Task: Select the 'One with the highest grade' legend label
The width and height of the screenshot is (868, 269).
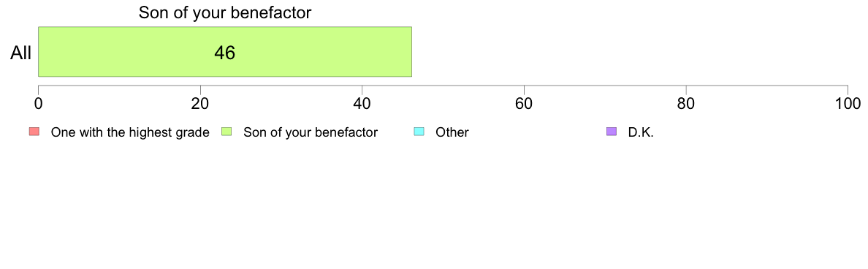Action: click(130, 132)
